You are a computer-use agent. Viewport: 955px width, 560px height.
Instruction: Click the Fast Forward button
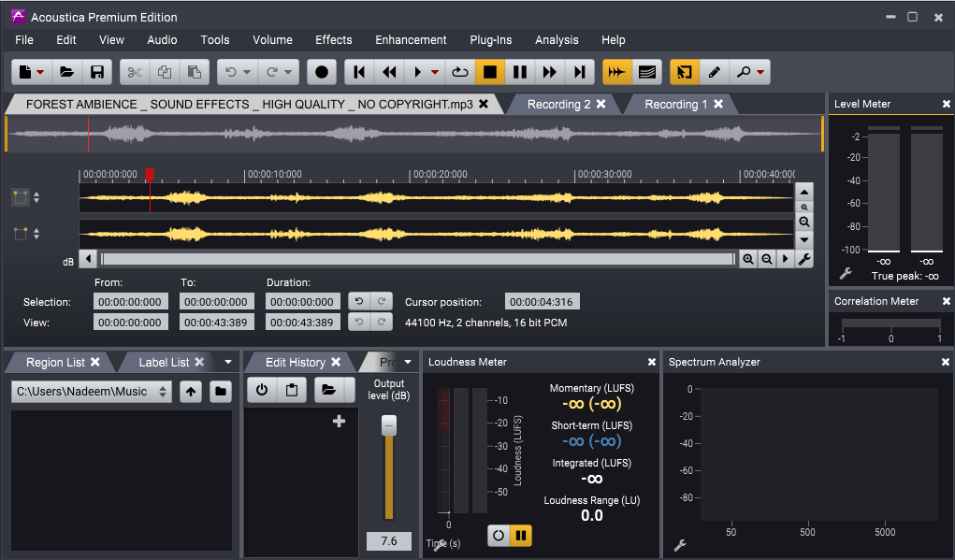pos(549,72)
